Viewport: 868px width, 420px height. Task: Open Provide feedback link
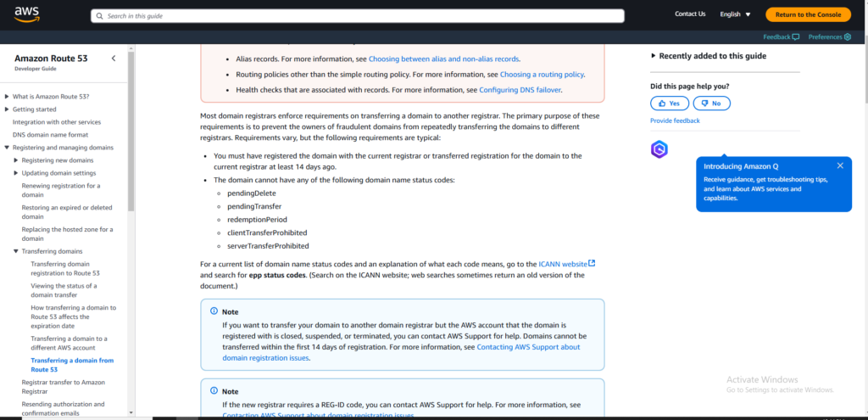675,120
